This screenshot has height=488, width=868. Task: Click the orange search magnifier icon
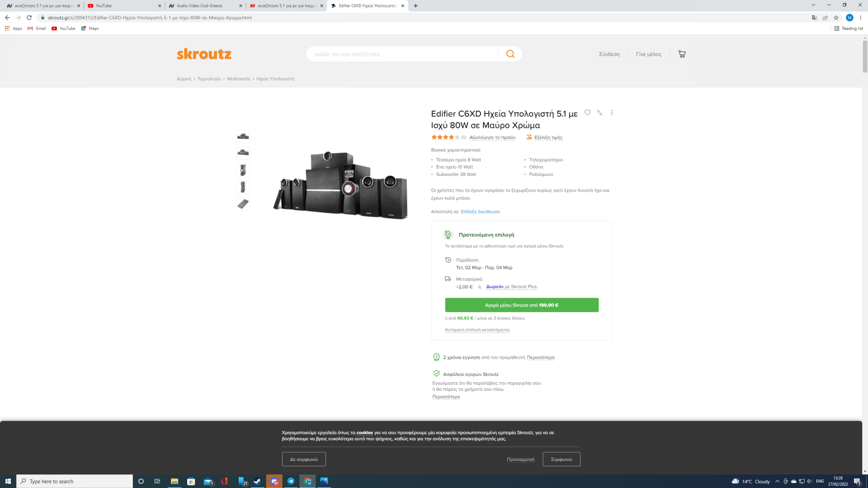(x=510, y=54)
